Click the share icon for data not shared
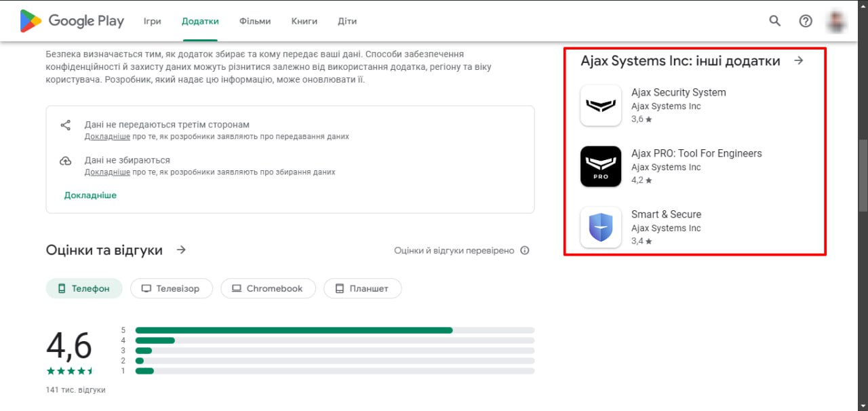The image size is (868, 411). point(66,125)
